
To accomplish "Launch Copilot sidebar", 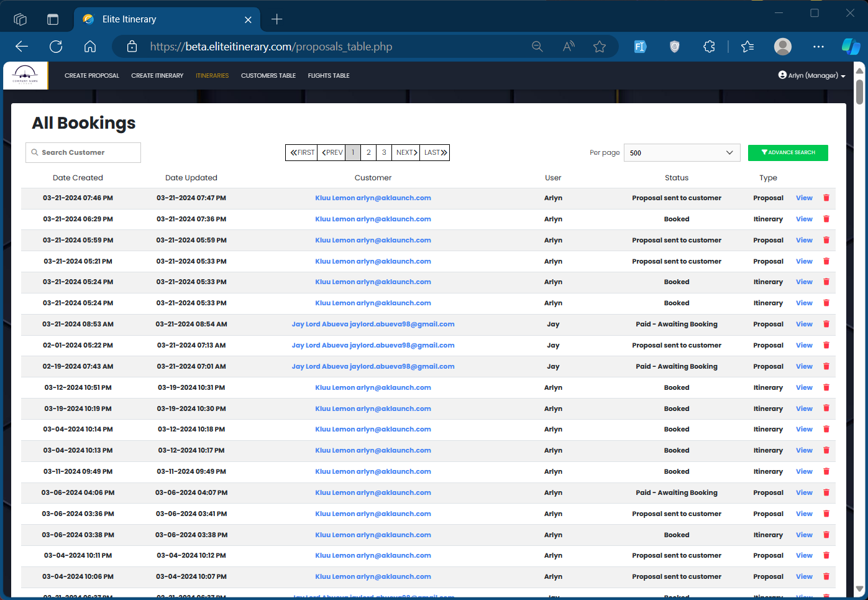I will [x=851, y=47].
